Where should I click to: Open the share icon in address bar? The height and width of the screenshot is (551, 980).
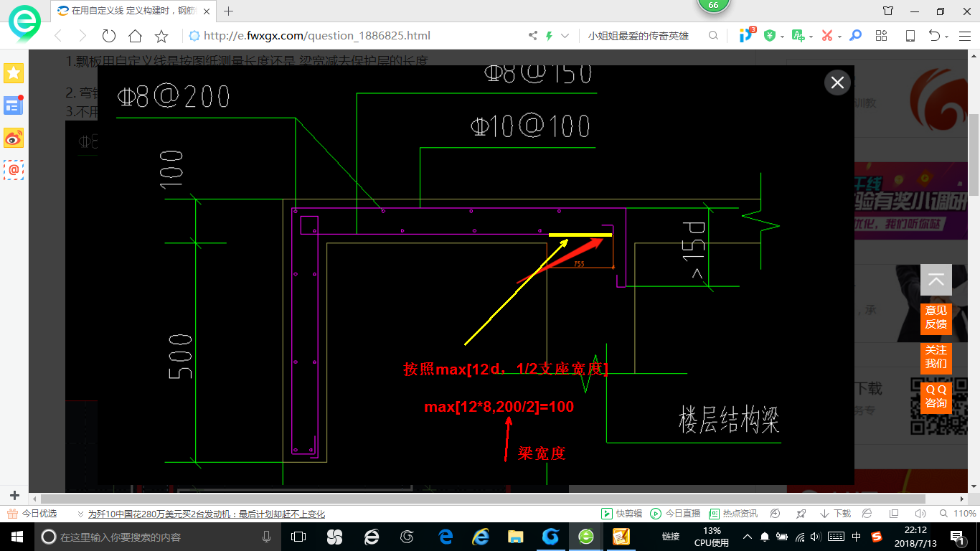532,36
